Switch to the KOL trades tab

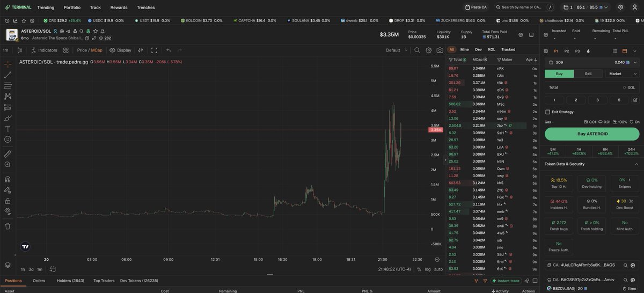point(492,49)
